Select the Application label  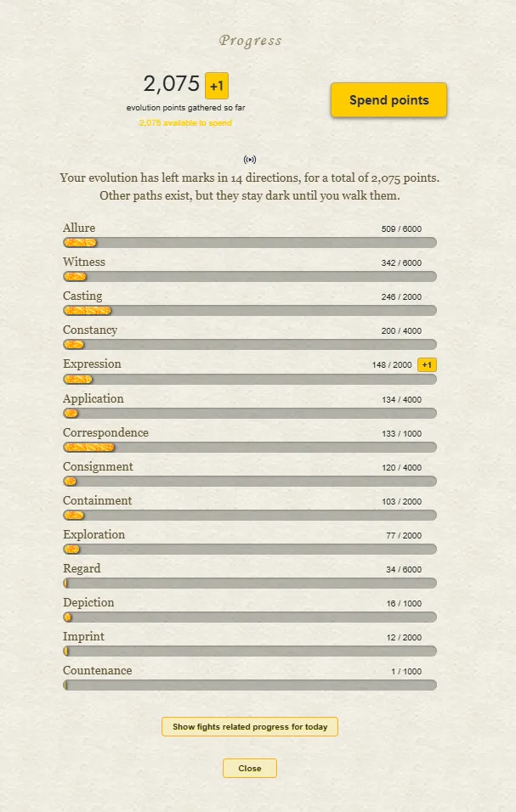click(94, 398)
